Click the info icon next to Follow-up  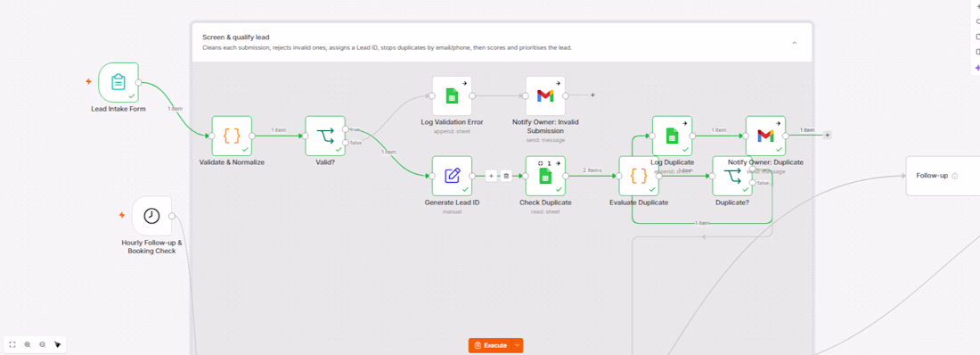[954, 177]
